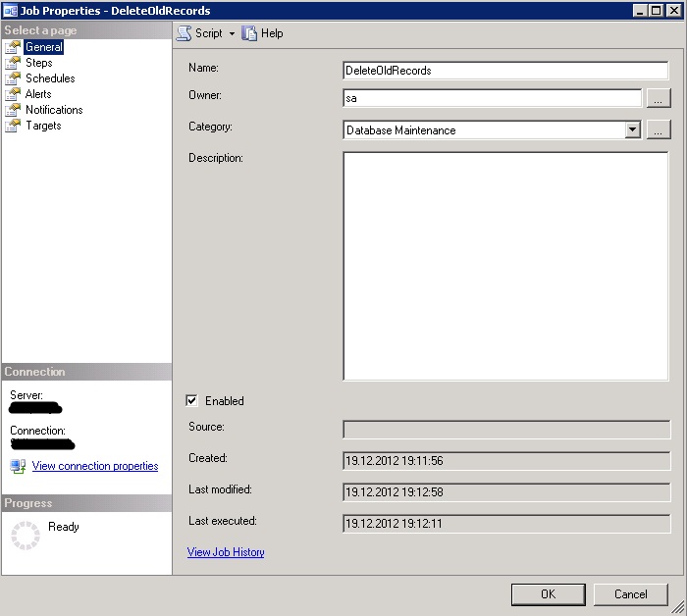This screenshot has height=616, width=687.
Task: Open View connection properties link
Action: (x=95, y=466)
